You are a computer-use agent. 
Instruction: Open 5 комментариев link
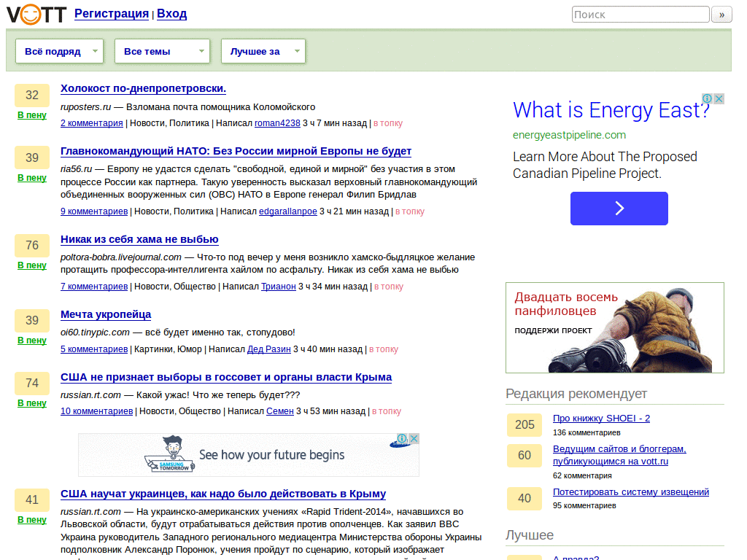[94, 349]
